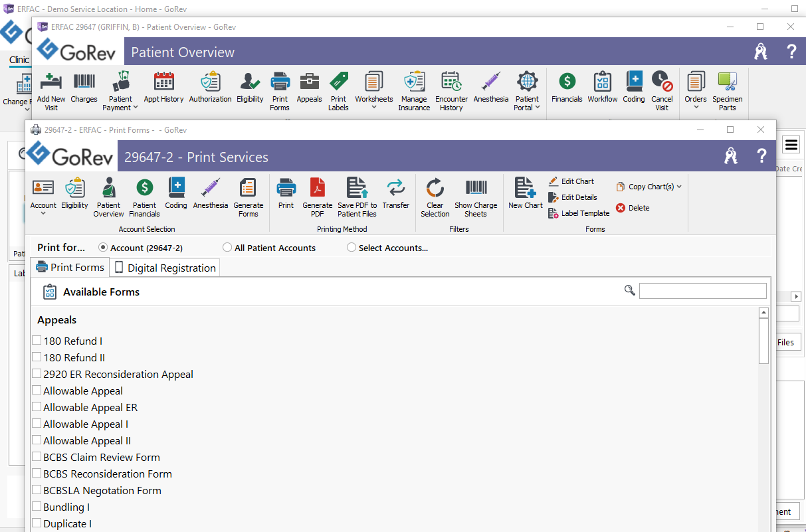Viewport: 806px width, 532px height.
Task: Check the Bundling I form
Action: point(37,506)
